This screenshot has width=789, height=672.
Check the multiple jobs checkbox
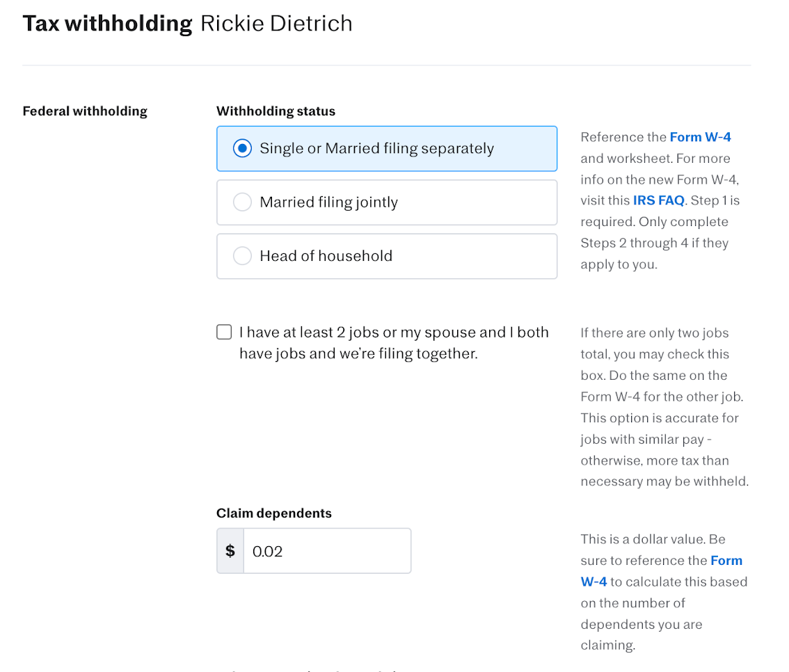(224, 333)
